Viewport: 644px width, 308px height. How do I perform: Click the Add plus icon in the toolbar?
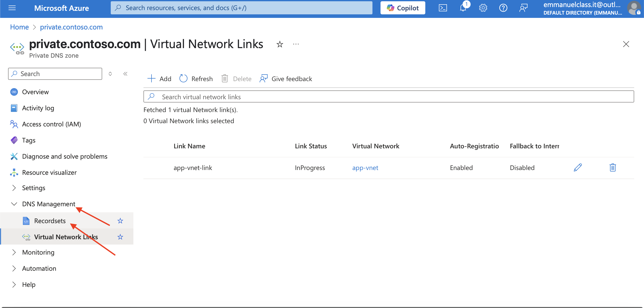click(x=151, y=79)
